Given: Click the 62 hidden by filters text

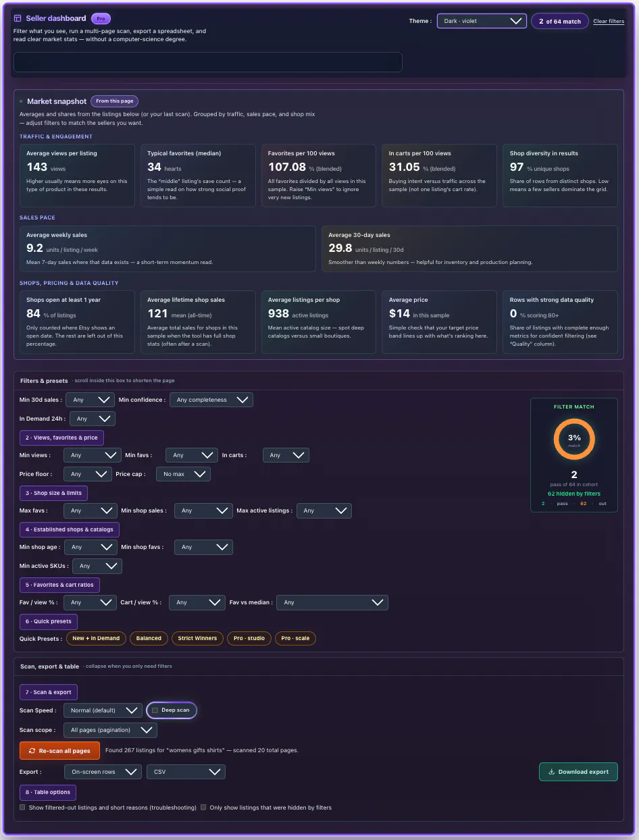Looking at the screenshot, I should (x=574, y=494).
